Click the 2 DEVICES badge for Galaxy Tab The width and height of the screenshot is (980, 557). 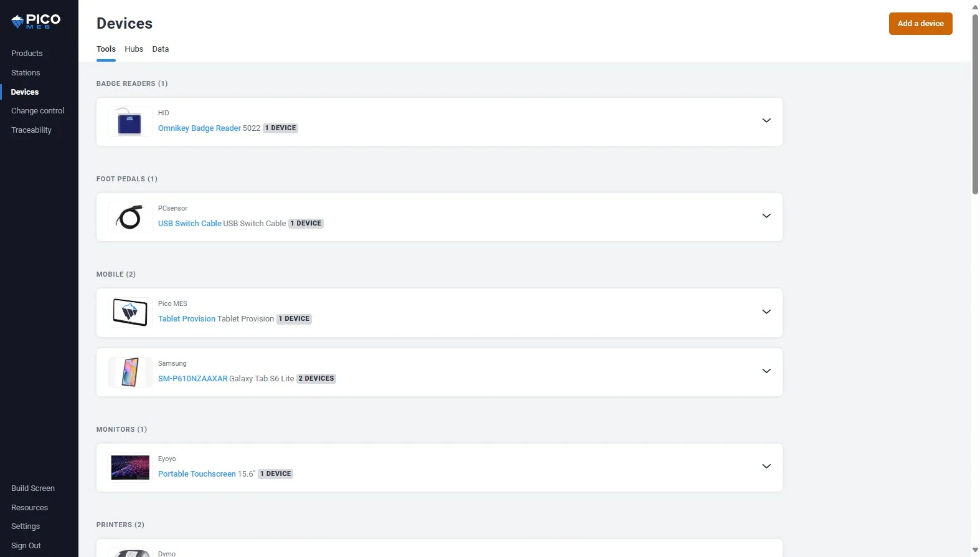coord(316,379)
